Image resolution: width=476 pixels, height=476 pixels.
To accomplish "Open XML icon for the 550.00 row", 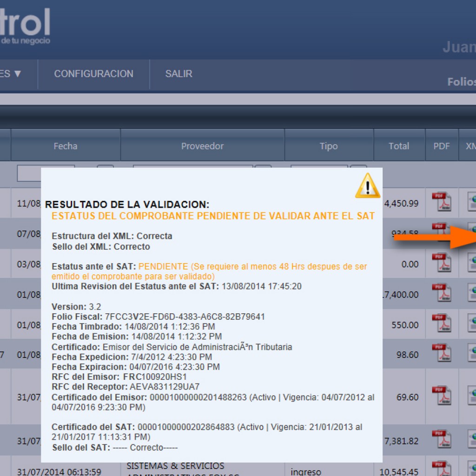I will (471, 324).
